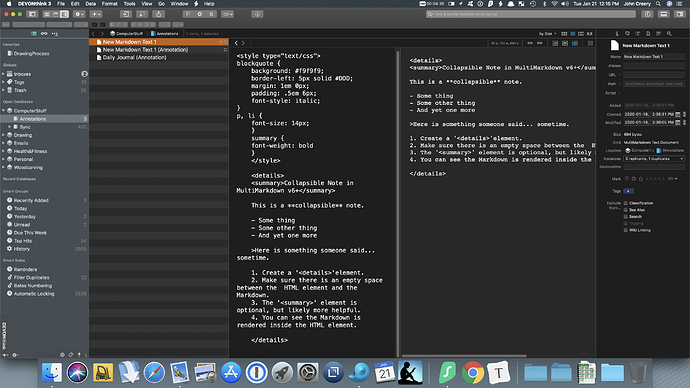690x388 pixels.
Task: Set star rating in inspector Mark row
Action: pos(655,179)
